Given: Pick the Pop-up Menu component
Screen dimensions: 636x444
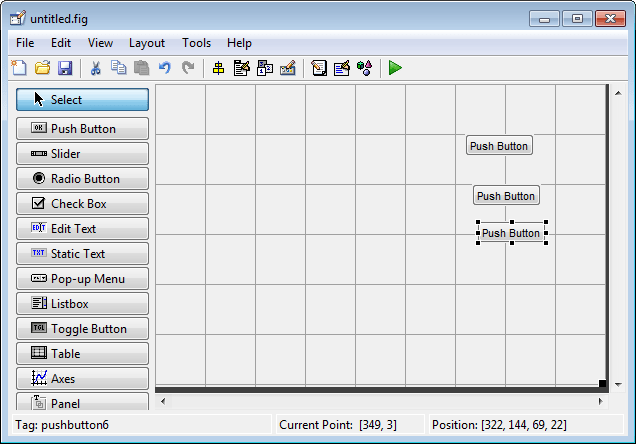Looking at the screenshot, I should pyautogui.click(x=82, y=279).
